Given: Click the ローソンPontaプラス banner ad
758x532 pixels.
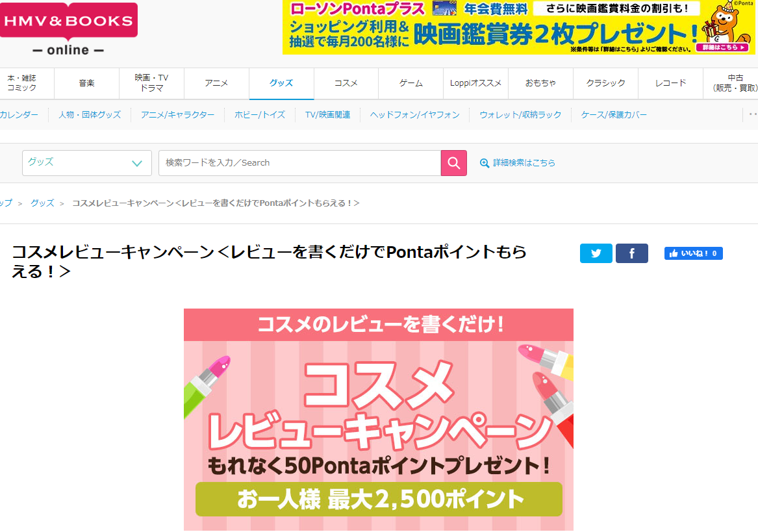Looking at the screenshot, I should point(518,27).
